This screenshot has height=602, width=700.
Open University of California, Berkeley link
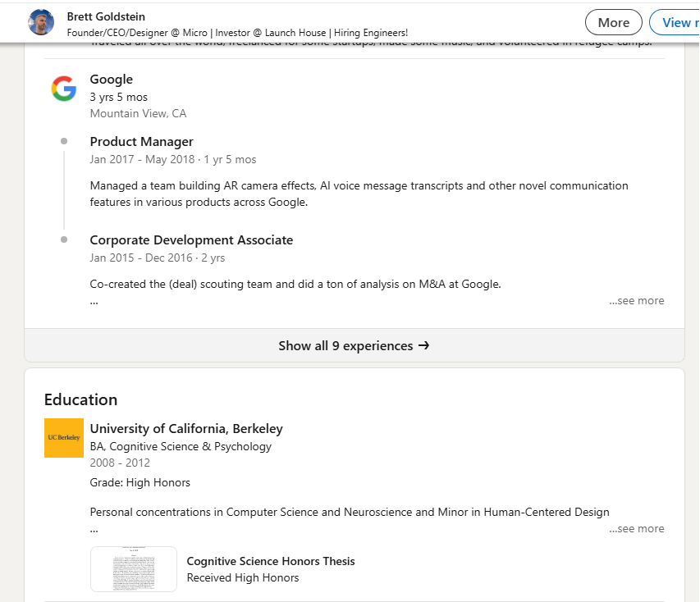[186, 428]
